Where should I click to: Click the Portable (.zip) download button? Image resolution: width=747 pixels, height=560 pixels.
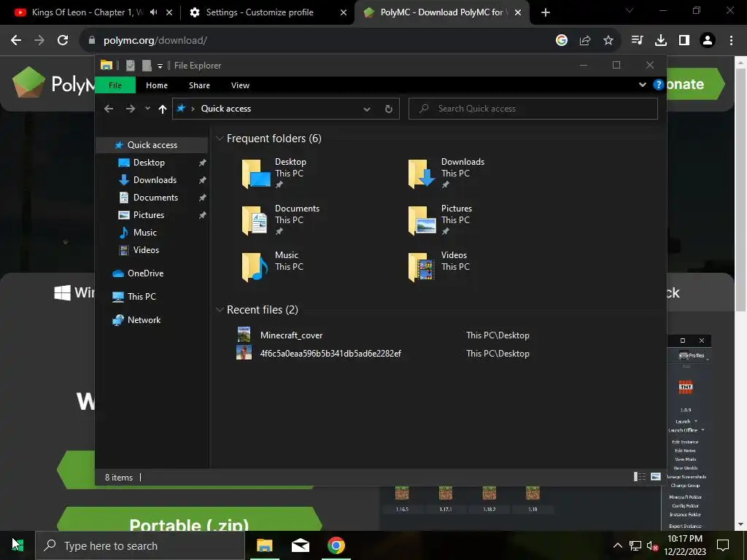189,520
